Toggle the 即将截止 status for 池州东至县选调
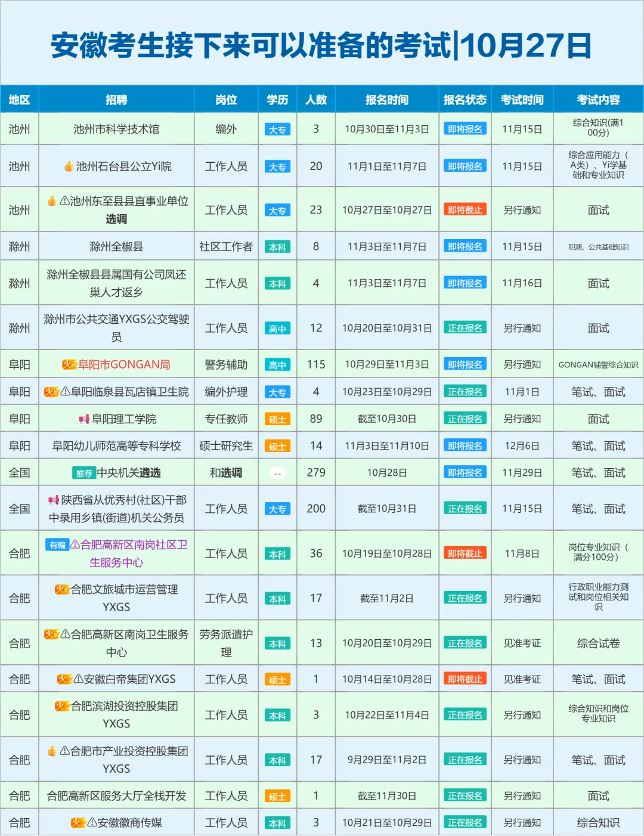Image resolution: width=644 pixels, height=836 pixels. pos(465,209)
